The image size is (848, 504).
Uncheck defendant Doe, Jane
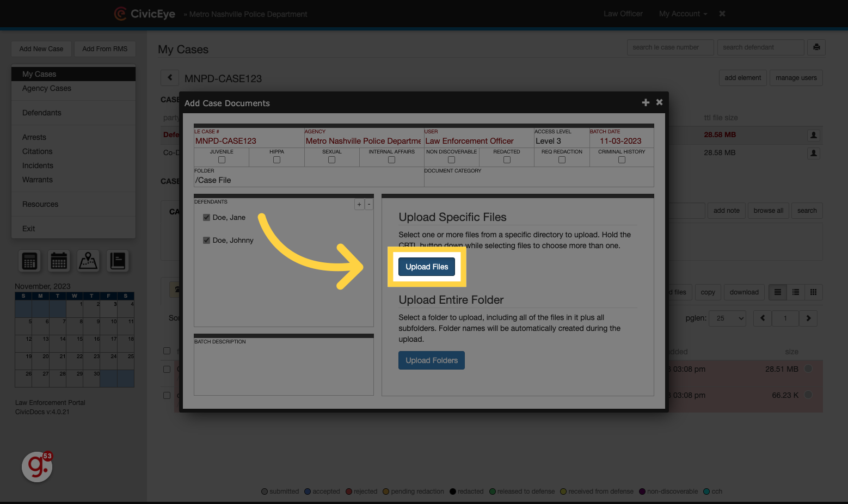pyautogui.click(x=206, y=217)
